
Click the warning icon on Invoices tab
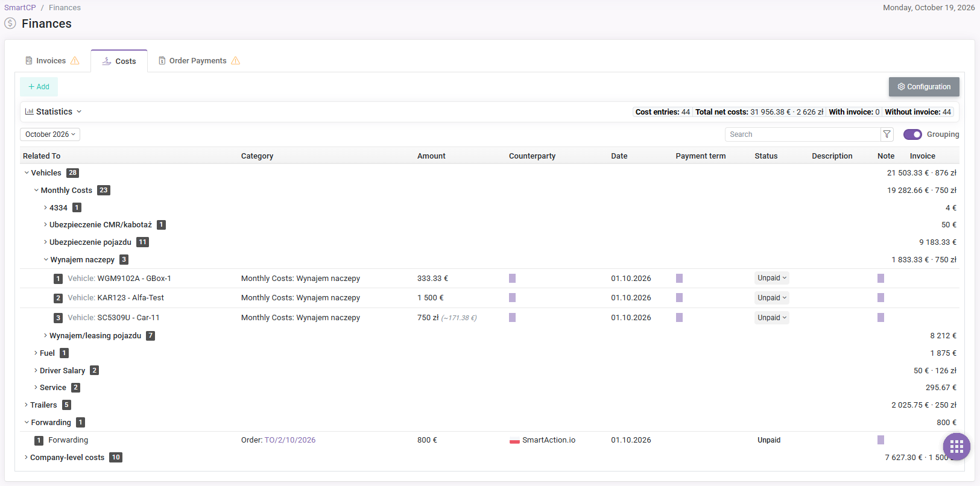pyautogui.click(x=75, y=61)
